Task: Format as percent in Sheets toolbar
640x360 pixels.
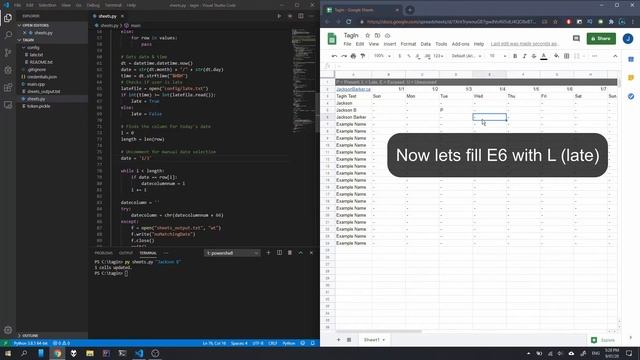Action: pos(409,56)
